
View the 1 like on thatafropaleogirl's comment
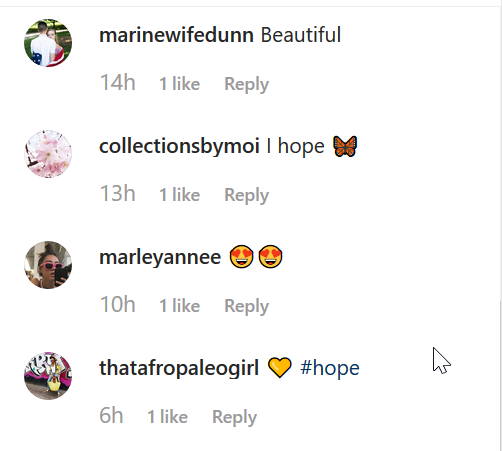tap(167, 417)
